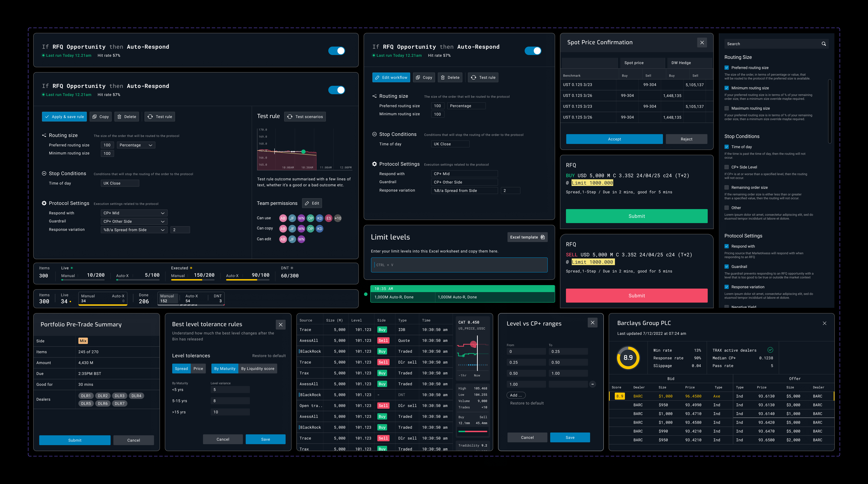
Task: Click the Excel template spreadsheet icon
Action: [542, 237]
